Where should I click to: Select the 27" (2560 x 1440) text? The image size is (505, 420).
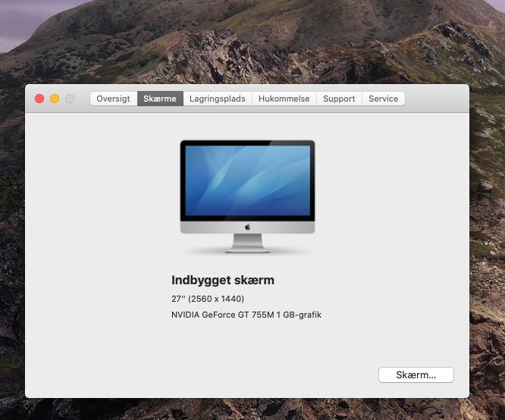point(208,299)
